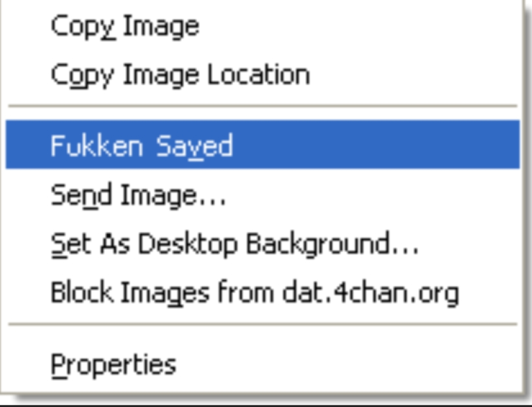Pick the entry just below Copy Image
Image resolution: width=532 pixels, height=407 pixels.
pyautogui.click(x=263, y=75)
